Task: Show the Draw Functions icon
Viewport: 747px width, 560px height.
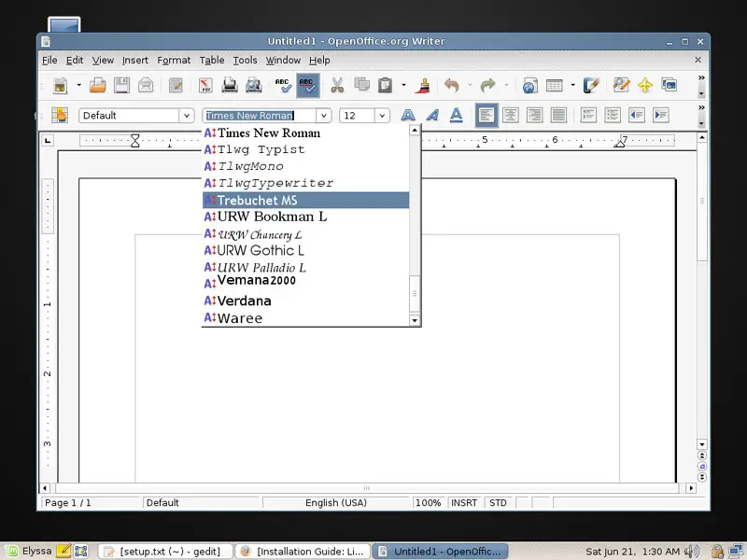Action: (x=591, y=86)
